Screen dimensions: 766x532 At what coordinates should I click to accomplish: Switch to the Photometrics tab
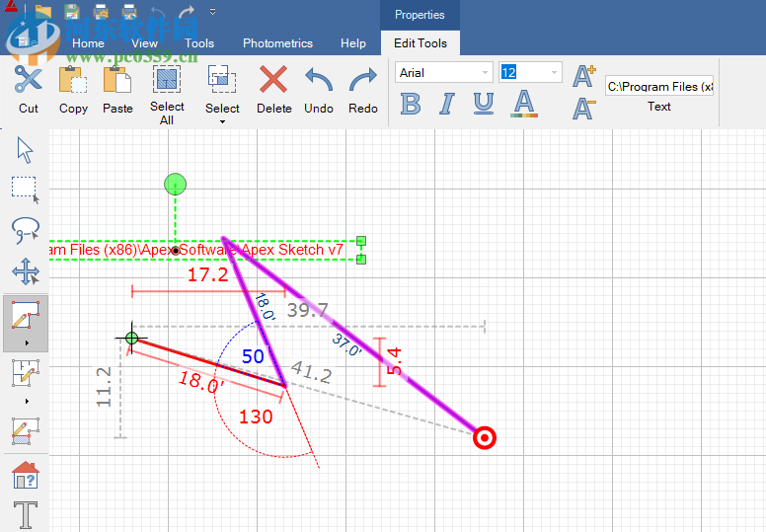(x=277, y=43)
